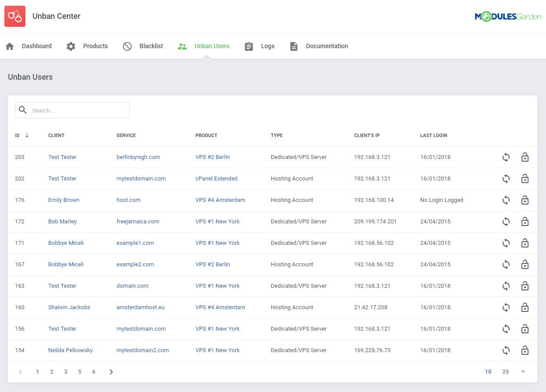Click refresh icon for ID 167
546x392 pixels.
click(x=506, y=265)
